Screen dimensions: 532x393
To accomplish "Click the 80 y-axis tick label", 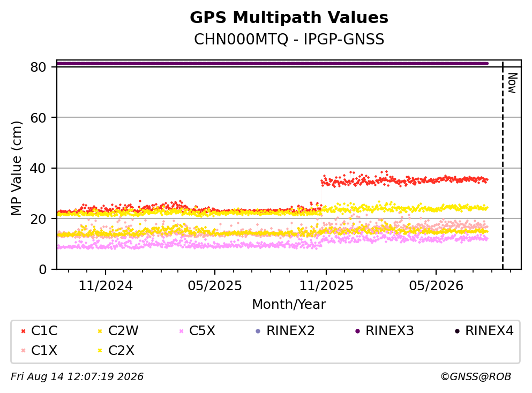I will pyautogui.click(x=38, y=67).
